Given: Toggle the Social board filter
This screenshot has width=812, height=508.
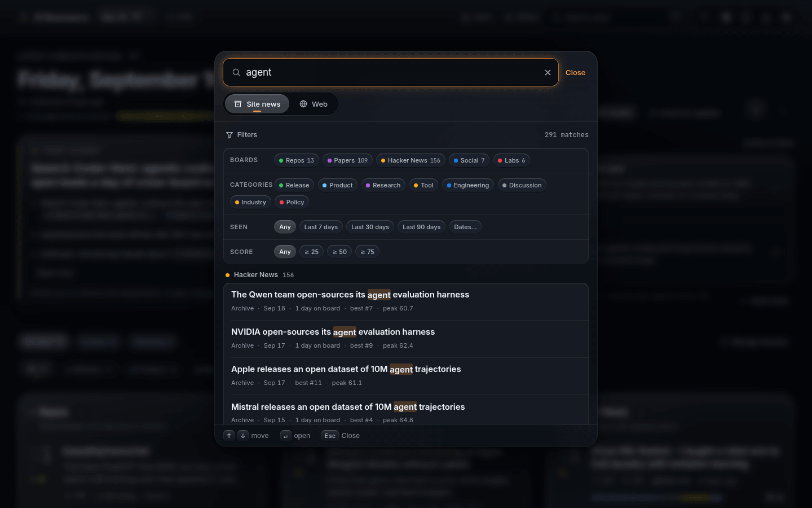Looking at the screenshot, I should tap(469, 160).
